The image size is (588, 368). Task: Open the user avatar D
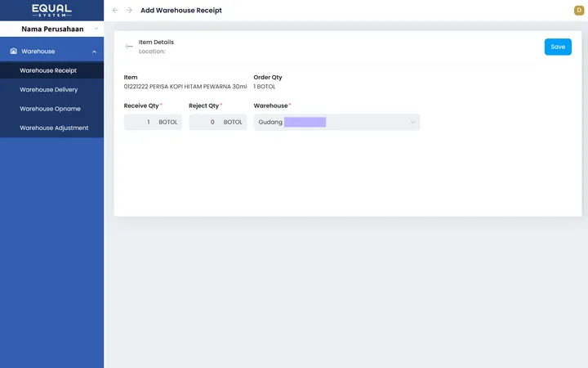pos(579,10)
